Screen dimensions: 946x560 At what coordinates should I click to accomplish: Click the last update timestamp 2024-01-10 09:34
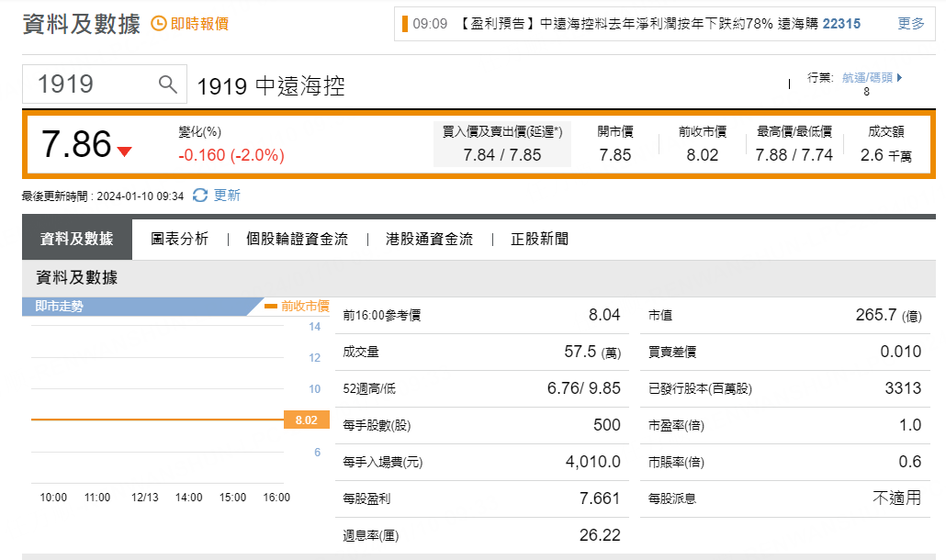click(140, 196)
